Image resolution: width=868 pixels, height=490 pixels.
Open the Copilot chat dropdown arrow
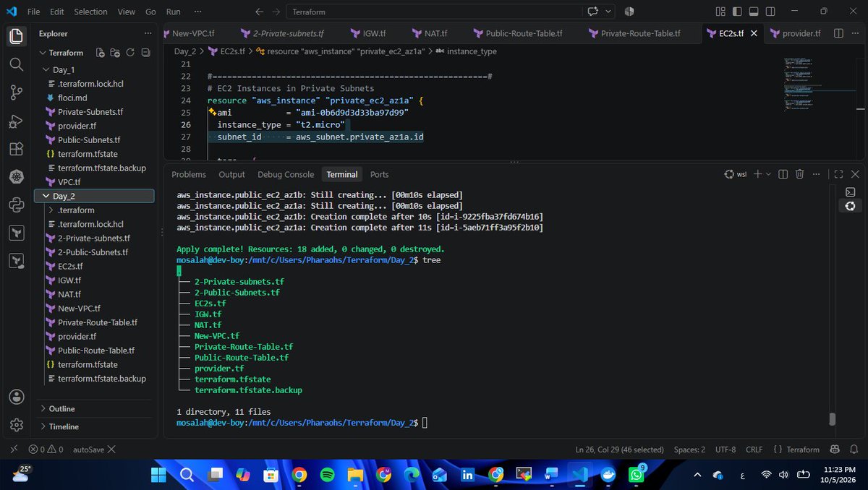(608, 12)
